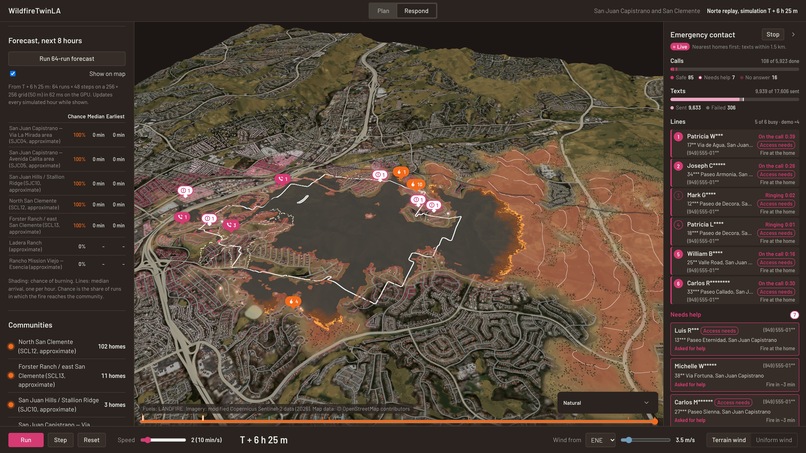Screen dimensions: 806x453
Task: Open Mark G ringing line card
Action: pos(735,203)
